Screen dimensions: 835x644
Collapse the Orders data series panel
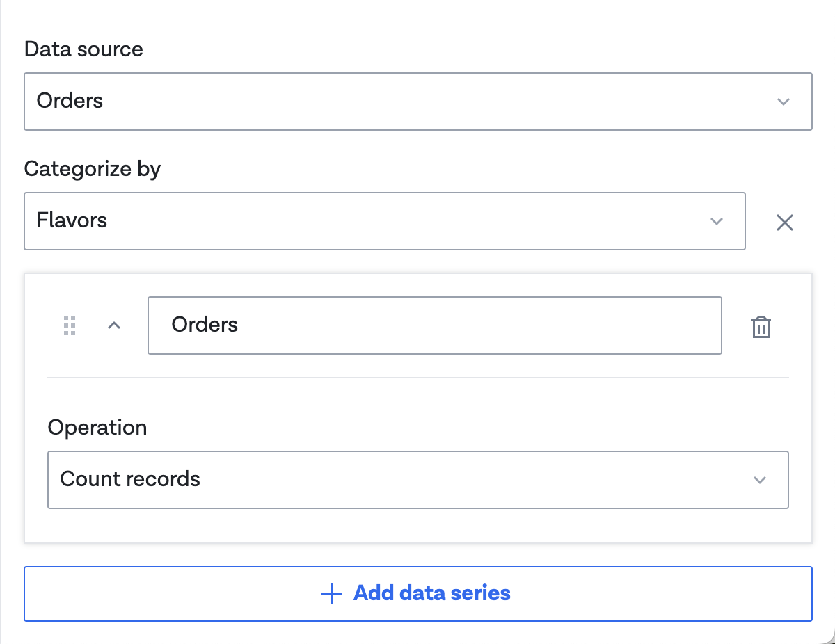click(x=114, y=325)
